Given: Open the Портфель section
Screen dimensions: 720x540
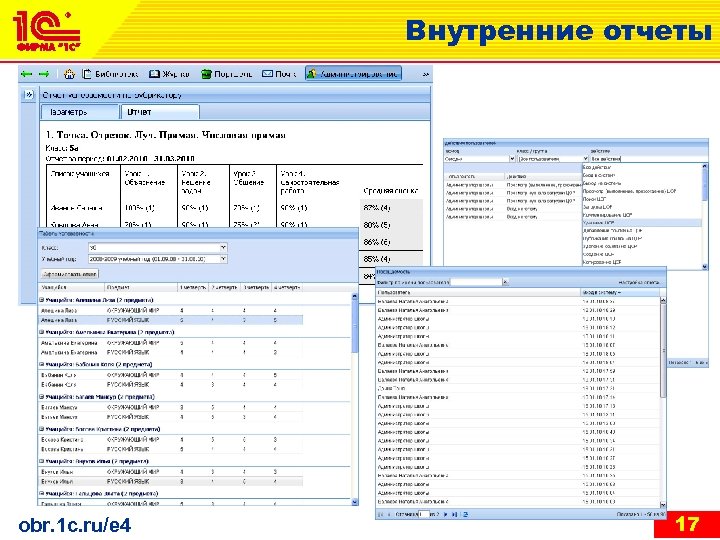Looking at the screenshot, I should (x=227, y=73).
